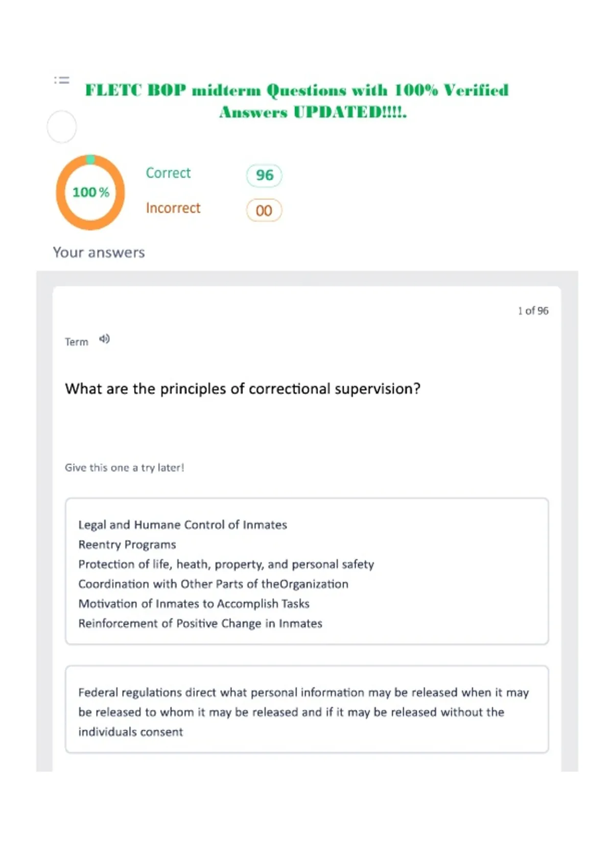Click the Give this one a try later message
Viewport: 613px width, 868px height.
click(x=125, y=468)
